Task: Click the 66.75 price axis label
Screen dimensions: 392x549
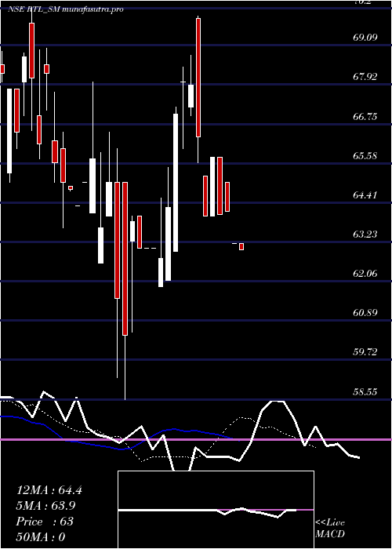Action: tap(365, 117)
